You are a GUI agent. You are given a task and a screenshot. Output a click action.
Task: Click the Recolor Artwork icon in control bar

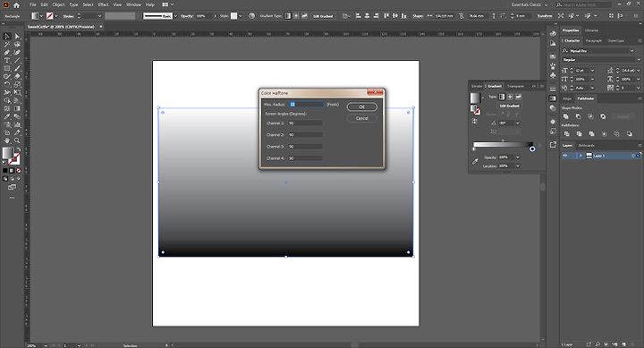251,16
